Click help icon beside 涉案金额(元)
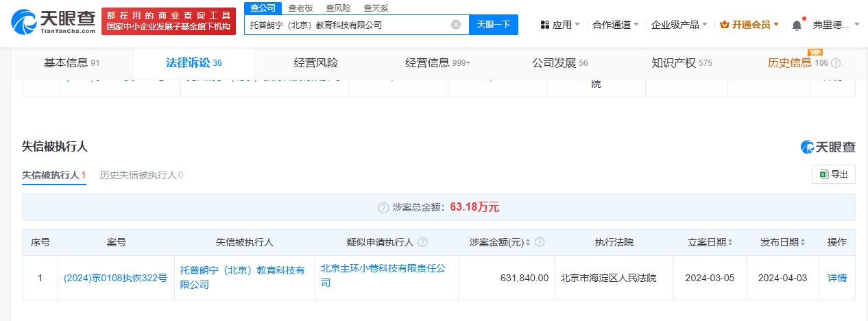 coord(540,242)
